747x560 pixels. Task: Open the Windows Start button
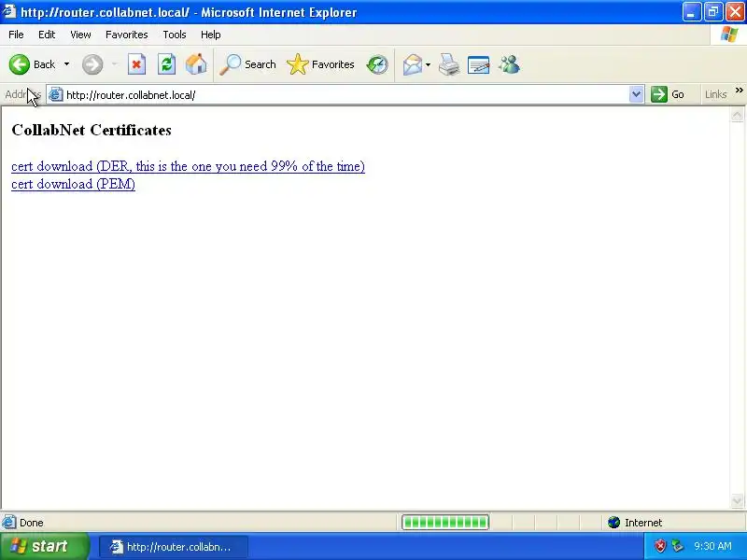pos(44,546)
